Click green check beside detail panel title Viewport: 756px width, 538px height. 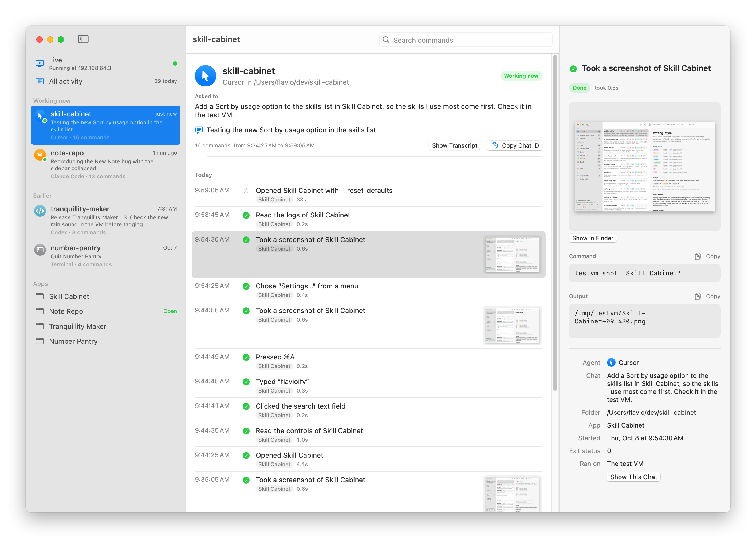click(573, 69)
